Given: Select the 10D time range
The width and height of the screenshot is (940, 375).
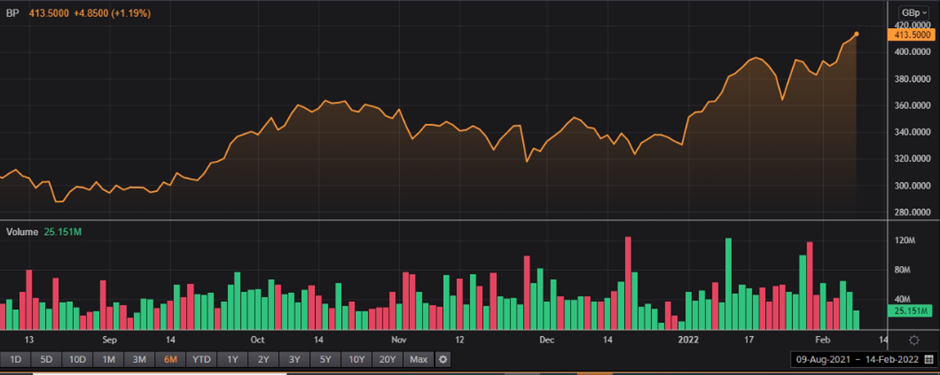Looking at the screenshot, I should coord(77,359).
